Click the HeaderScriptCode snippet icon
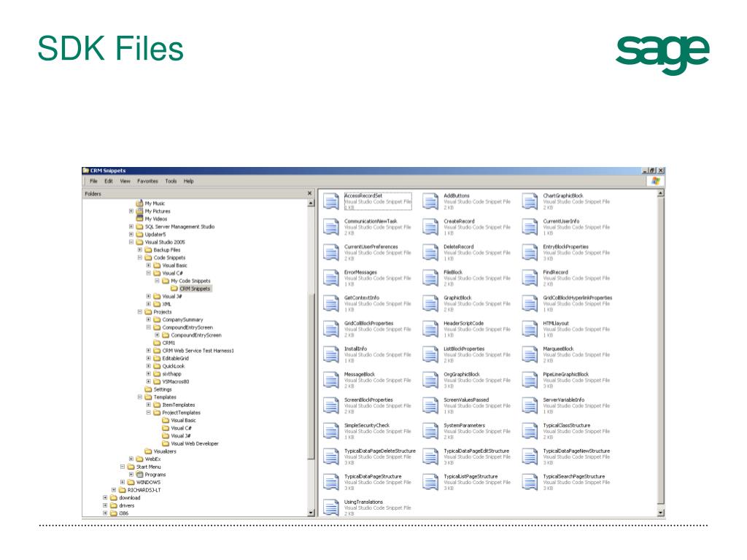 coord(430,329)
